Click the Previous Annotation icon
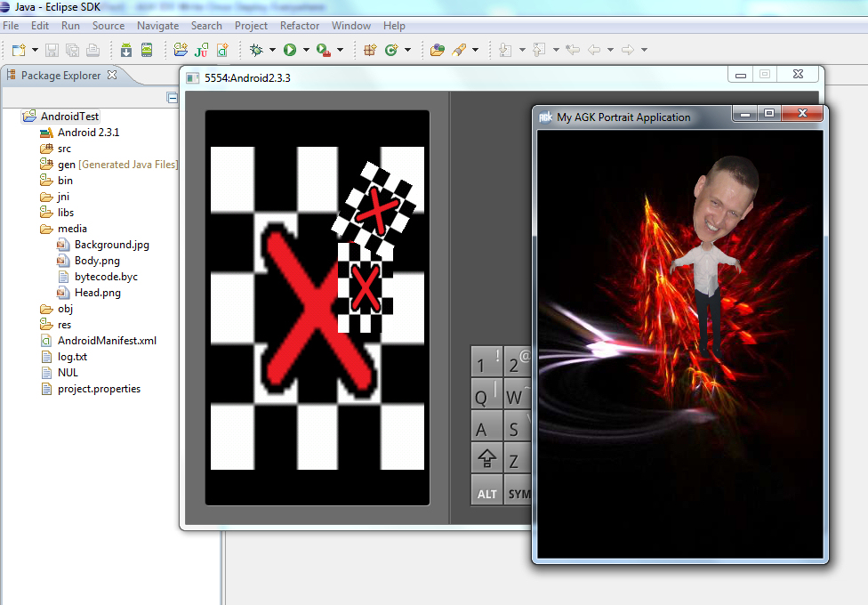Image resolution: width=868 pixels, height=605 pixels. coord(539,50)
